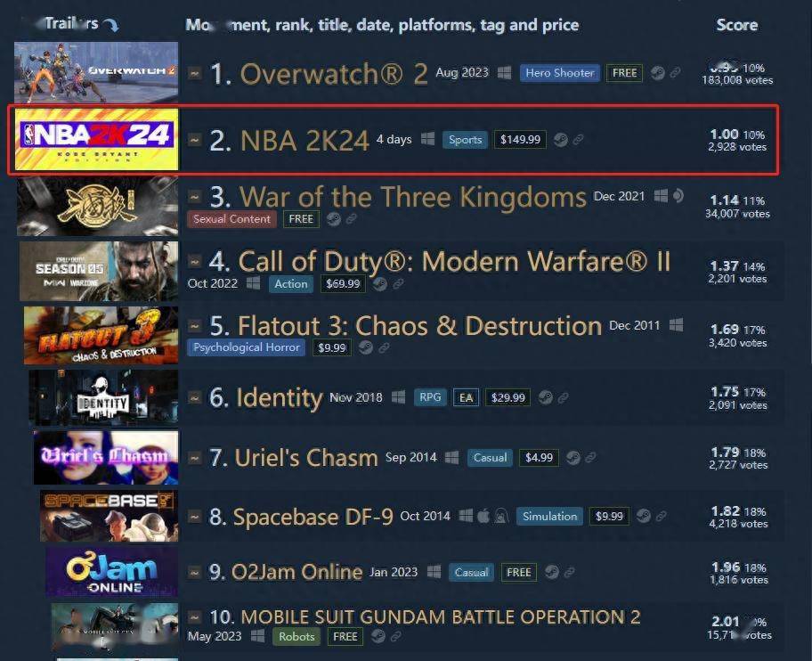Image resolution: width=812 pixels, height=661 pixels.
Task: Click the Trailers column header
Action: coord(71,23)
